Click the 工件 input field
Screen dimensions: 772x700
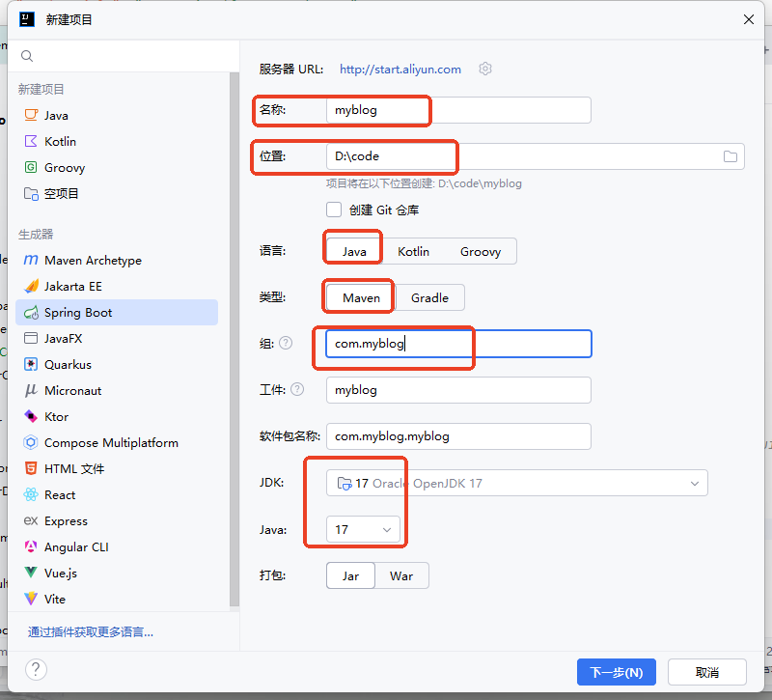coord(458,390)
